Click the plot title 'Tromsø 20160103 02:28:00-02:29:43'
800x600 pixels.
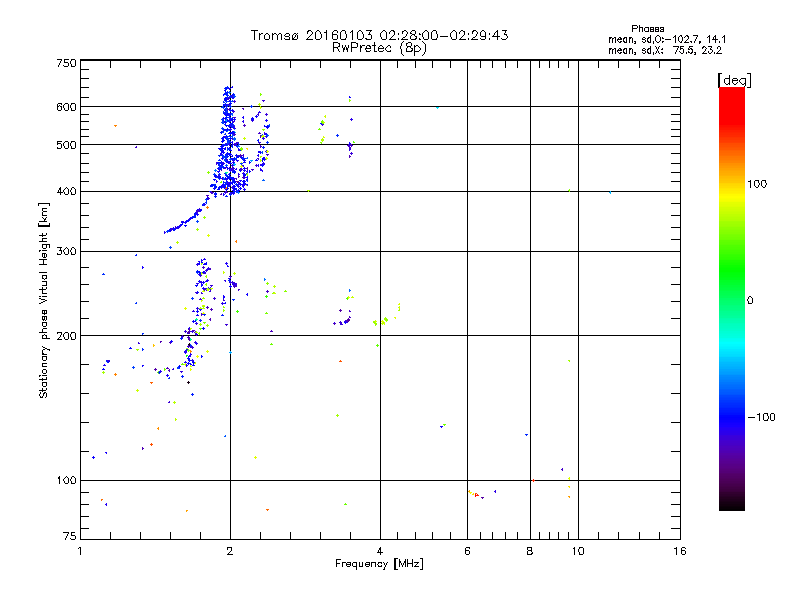click(379, 35)
